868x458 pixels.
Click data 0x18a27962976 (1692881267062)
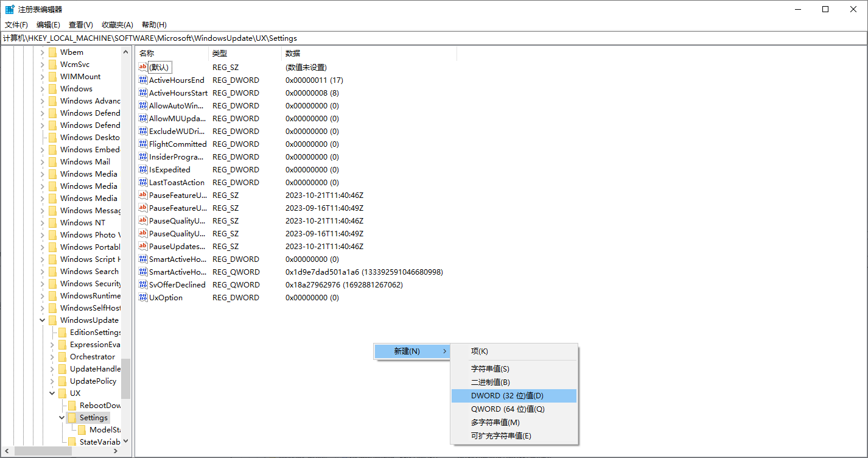click(344, 284)
